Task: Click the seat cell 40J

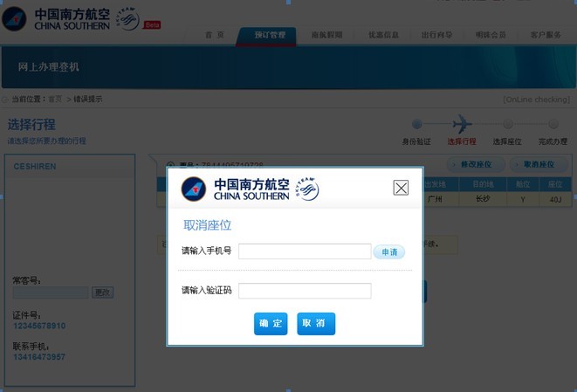Action: click(x=555, y=200)
